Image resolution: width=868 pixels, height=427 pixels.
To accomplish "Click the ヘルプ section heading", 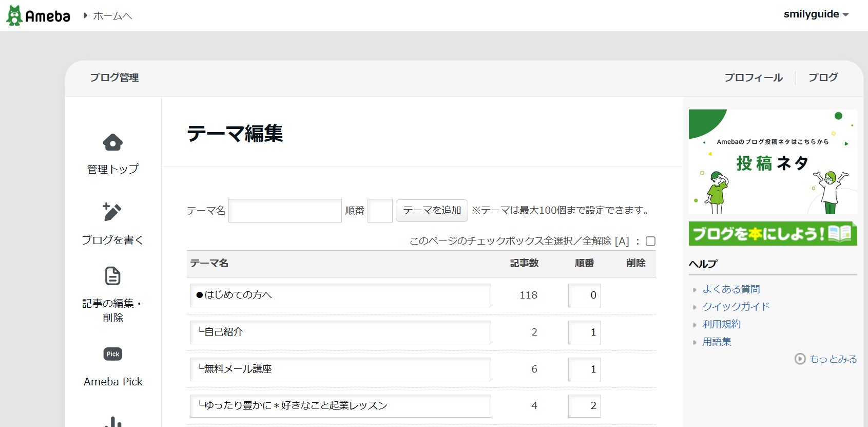I will tap(703, 264).
